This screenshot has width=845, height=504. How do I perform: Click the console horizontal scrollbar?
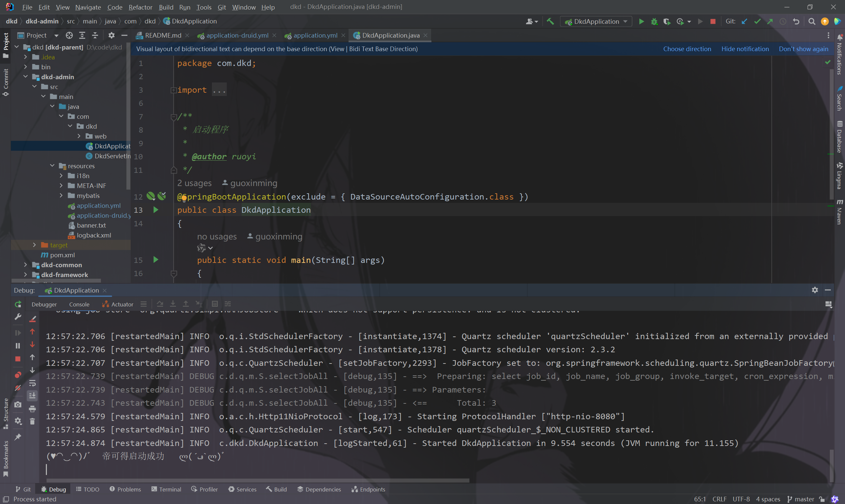257,481
